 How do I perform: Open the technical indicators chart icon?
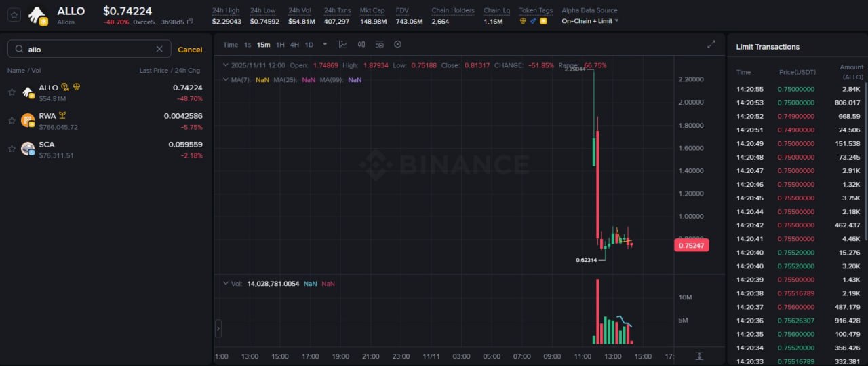343,45
